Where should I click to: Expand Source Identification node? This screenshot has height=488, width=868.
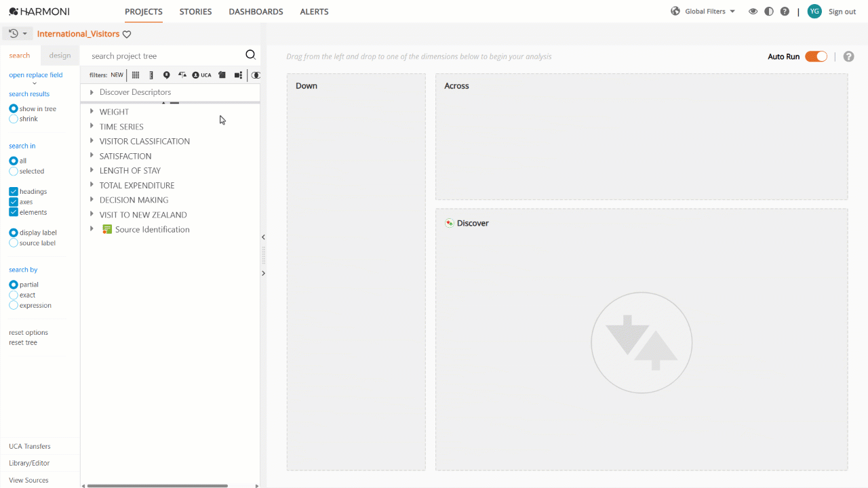tap(92, 229)
